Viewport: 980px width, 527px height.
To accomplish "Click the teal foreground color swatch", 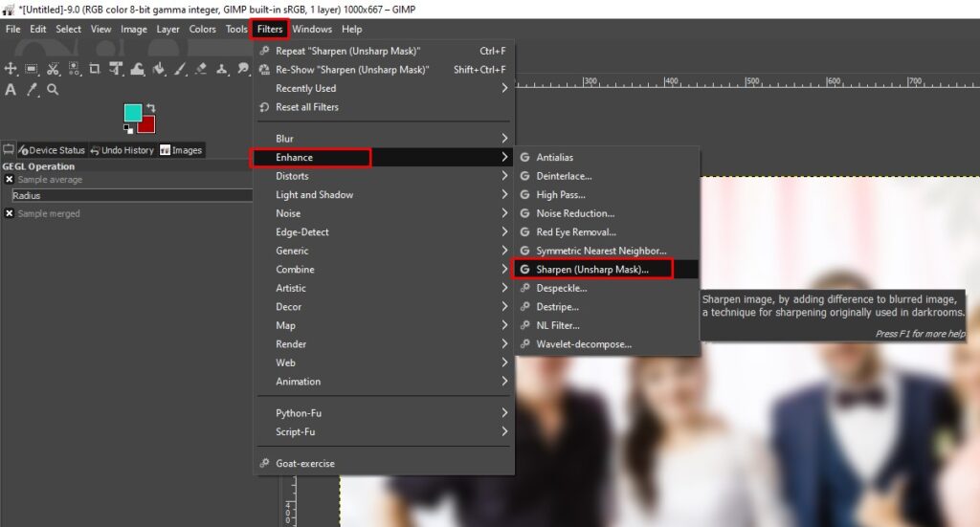I will click(x=132, y=112).
